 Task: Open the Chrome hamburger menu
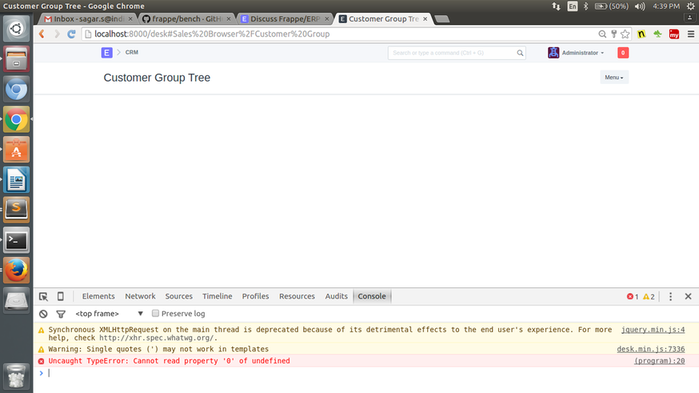point(691,34)
